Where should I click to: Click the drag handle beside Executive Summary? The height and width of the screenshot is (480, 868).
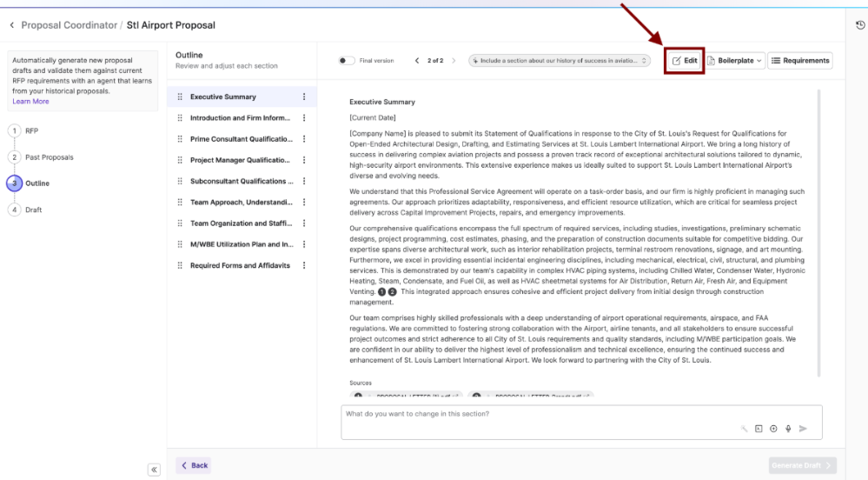[180, 97]
